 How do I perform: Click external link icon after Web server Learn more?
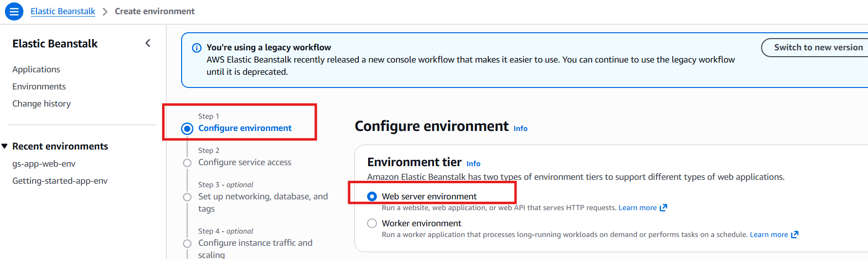point(663,208)
